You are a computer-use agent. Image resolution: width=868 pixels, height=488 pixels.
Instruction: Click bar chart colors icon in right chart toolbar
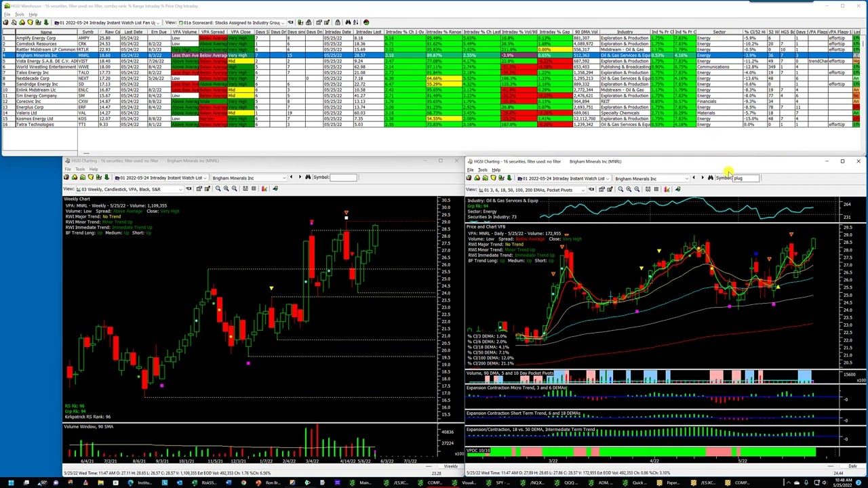[667, 189]
